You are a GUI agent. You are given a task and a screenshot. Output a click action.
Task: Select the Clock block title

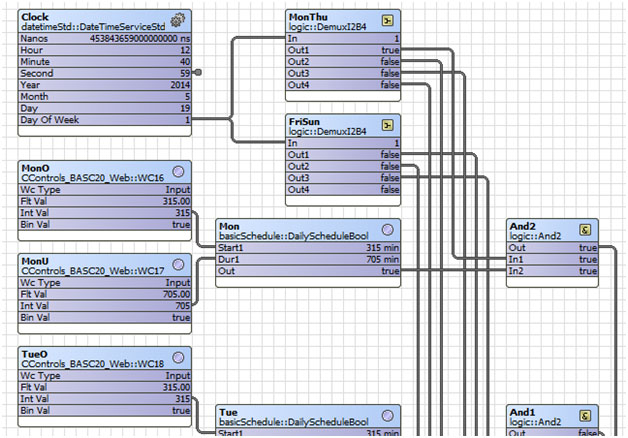click(36, 17)
